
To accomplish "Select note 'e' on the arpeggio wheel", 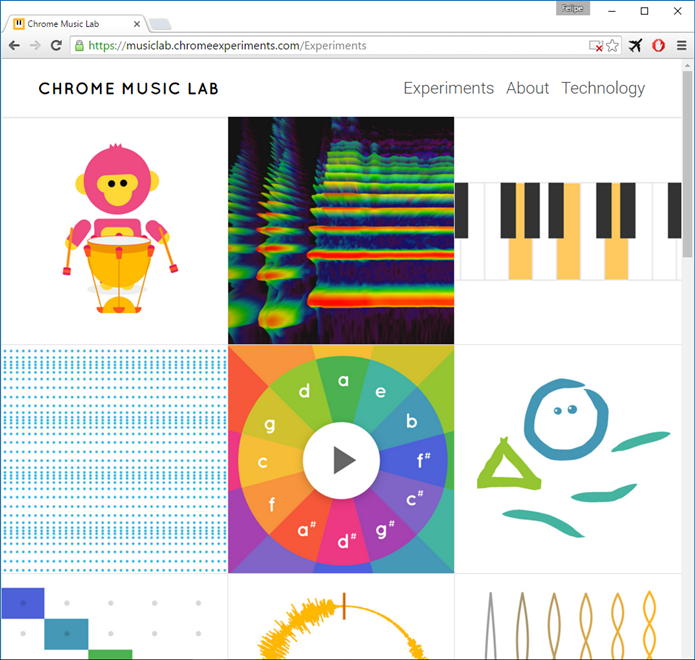I will click(x=380, y=392).
